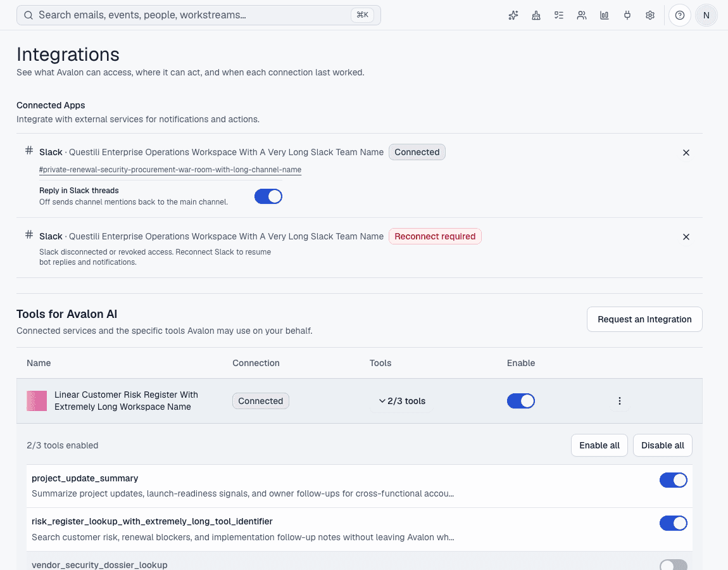Click the broom cleanup icon in top bar

point(536,15)
